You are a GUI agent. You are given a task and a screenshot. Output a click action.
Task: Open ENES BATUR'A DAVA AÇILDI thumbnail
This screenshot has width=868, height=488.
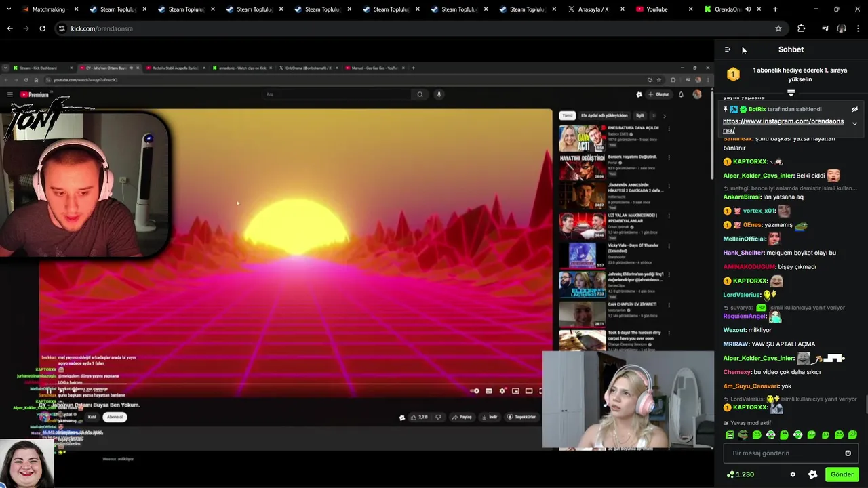pyautogui.click(x=582, y=138)
